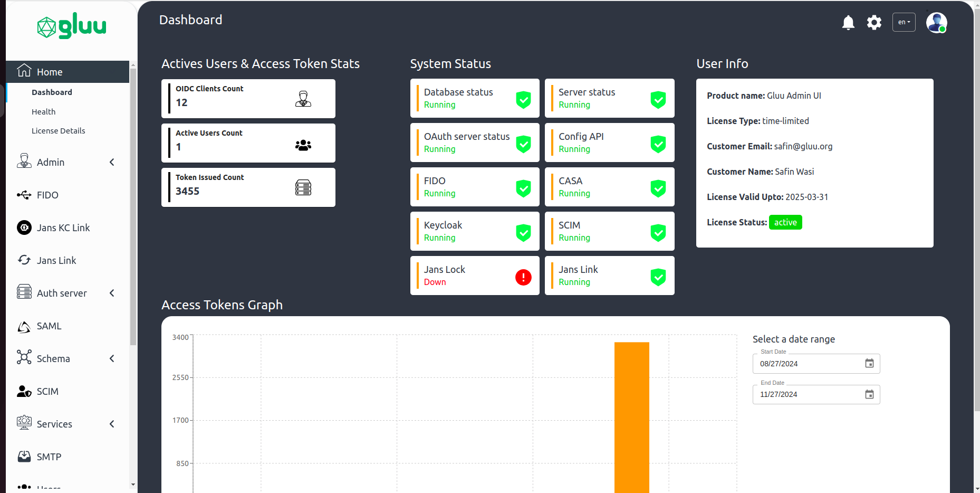The image size is (980, 493).
Task: Click the user profile avatar
Action: [936, 23]
